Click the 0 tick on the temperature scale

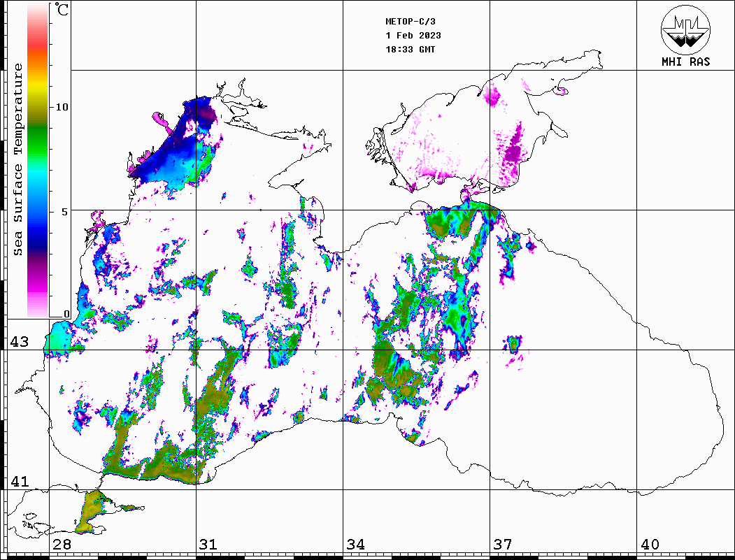pos(66,315)
